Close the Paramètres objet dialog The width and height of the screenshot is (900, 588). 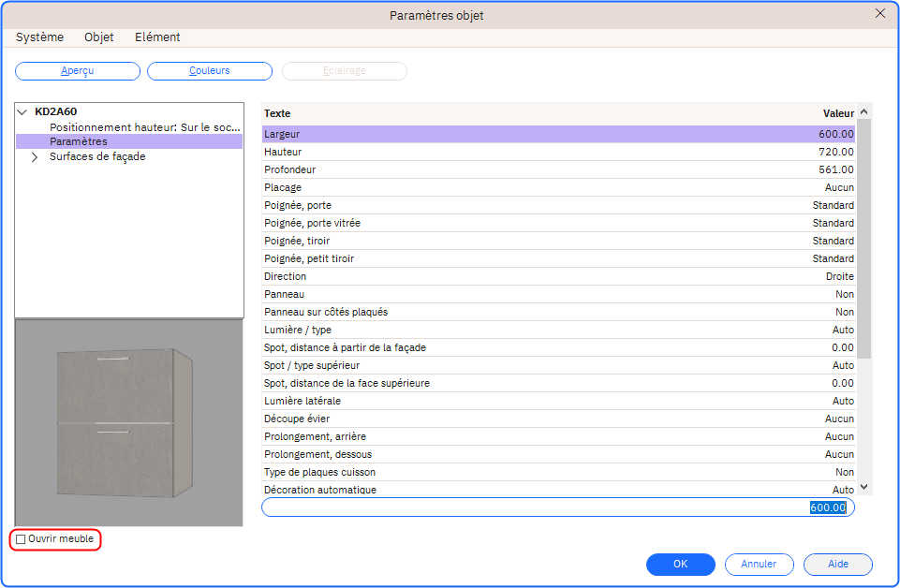[879, 14]
